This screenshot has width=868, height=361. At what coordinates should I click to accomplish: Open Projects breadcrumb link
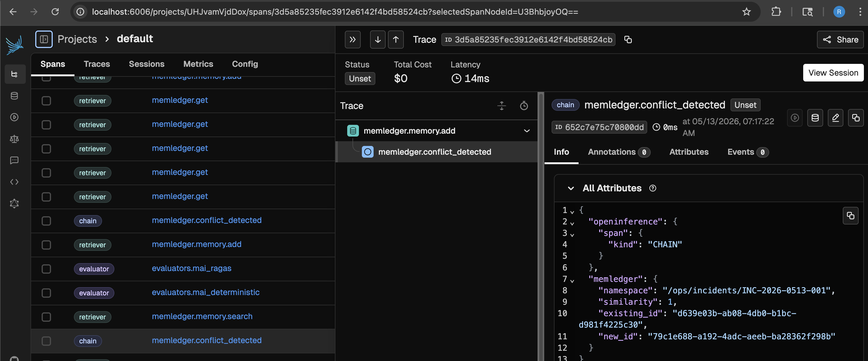point(77,39)
